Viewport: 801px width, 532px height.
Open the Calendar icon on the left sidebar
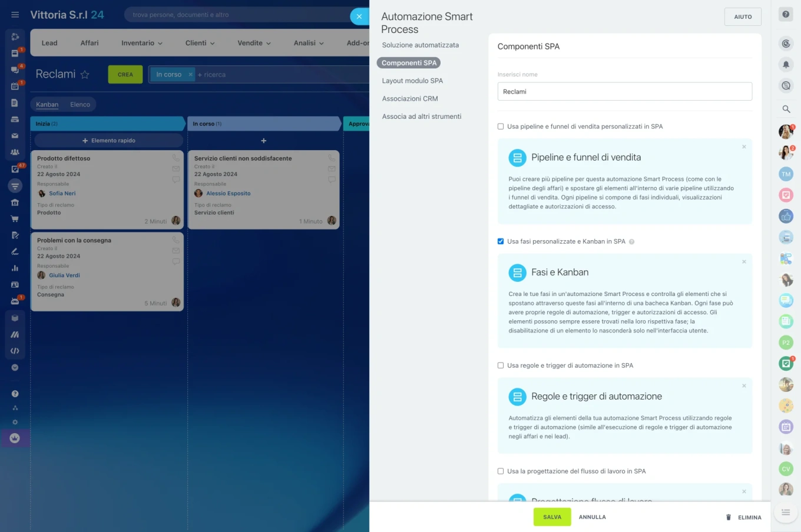click(15, 86)
